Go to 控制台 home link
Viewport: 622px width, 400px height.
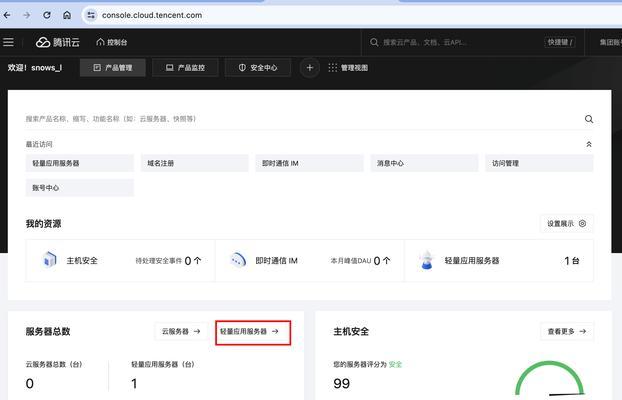coord(112,42)
